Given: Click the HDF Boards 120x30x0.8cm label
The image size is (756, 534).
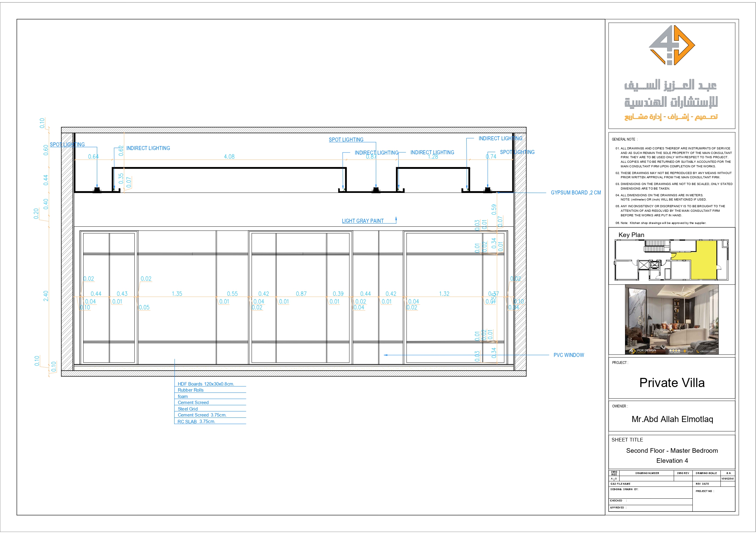Looking at the screenshot, I should (x=207, y=384).
